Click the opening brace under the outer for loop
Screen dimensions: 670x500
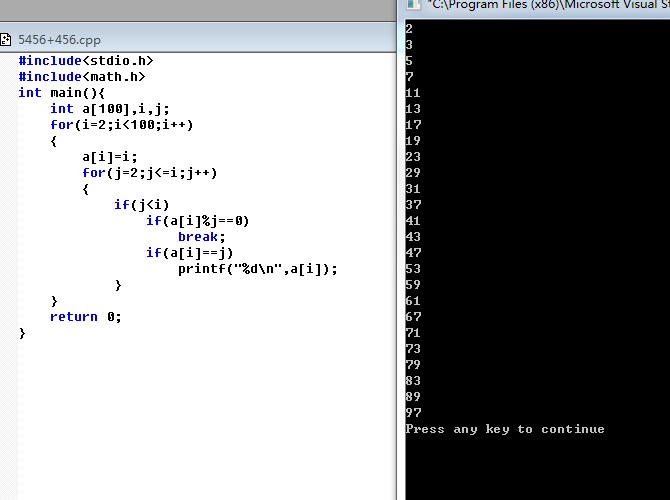pyautogui.click(x=53, y=141)
